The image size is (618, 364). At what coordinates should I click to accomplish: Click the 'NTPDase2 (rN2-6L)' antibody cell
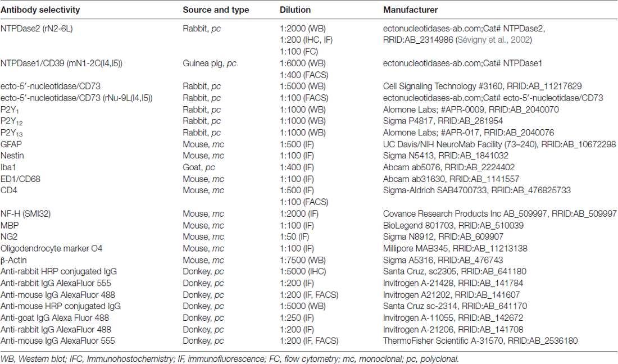pos(37,28)
